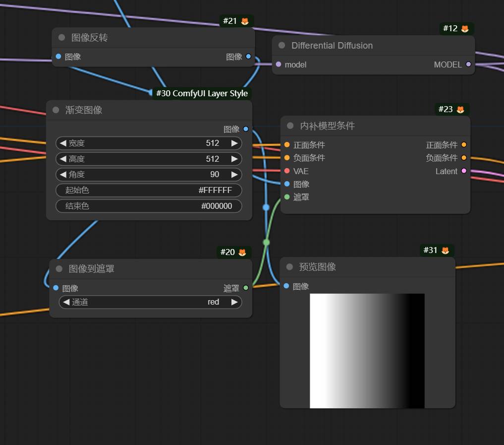Click the fox badge on node #21
Image resolution: width=504 pixels, height=445 pixels.
click(245, 21)
